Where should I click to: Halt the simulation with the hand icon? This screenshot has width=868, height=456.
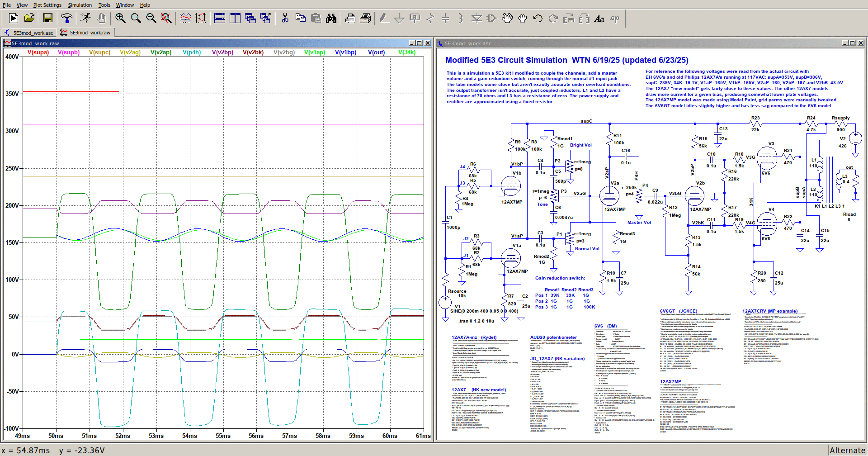point(101,18)
